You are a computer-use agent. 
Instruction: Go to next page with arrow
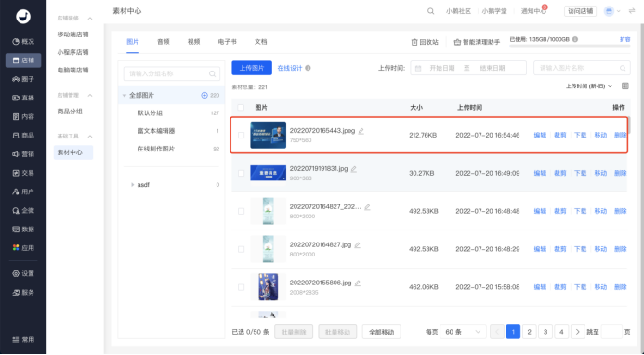click(577, 332)
